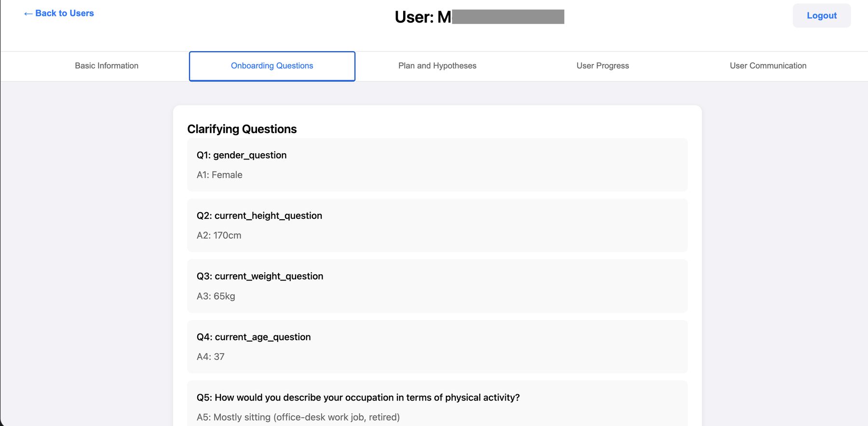Click the 'User: M' page title
The image size is (868, 426).
pos(479,17)
